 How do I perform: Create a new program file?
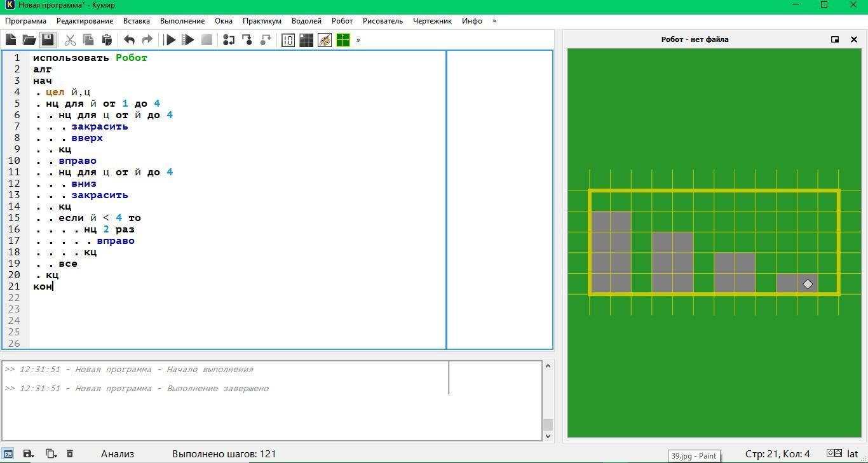point(11,40)
